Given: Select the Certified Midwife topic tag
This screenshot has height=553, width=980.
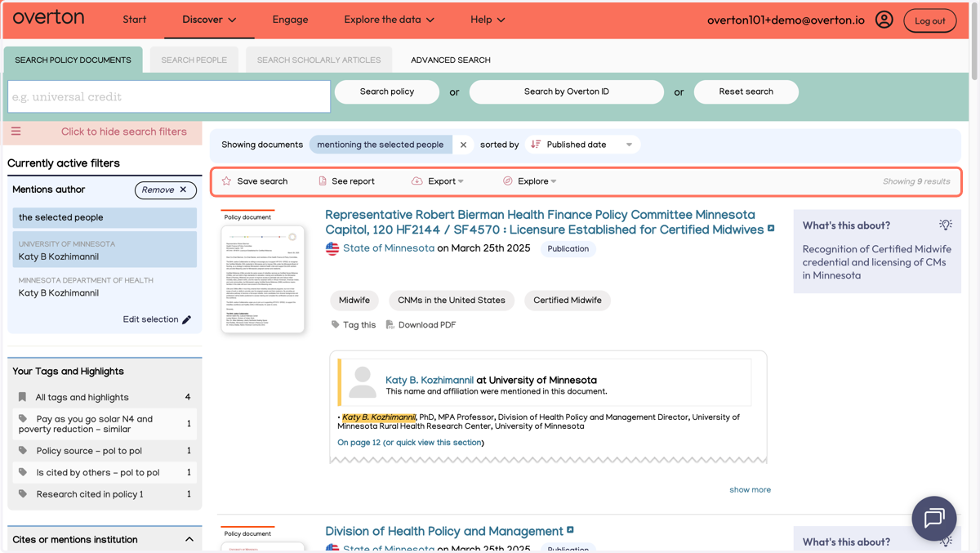Looking at the screenshot, I should pyautogui.click(x=568, y=300).
